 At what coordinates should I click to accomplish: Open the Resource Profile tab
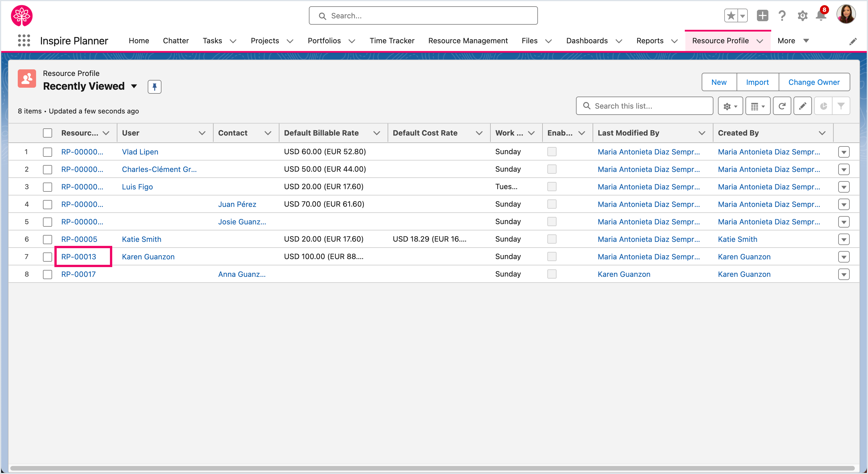coord(720,41)
